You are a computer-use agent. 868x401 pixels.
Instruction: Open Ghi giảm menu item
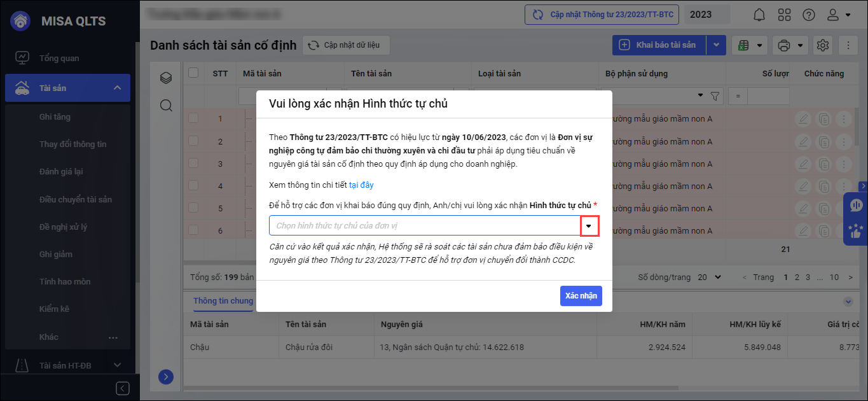click(x=56, y=254)
